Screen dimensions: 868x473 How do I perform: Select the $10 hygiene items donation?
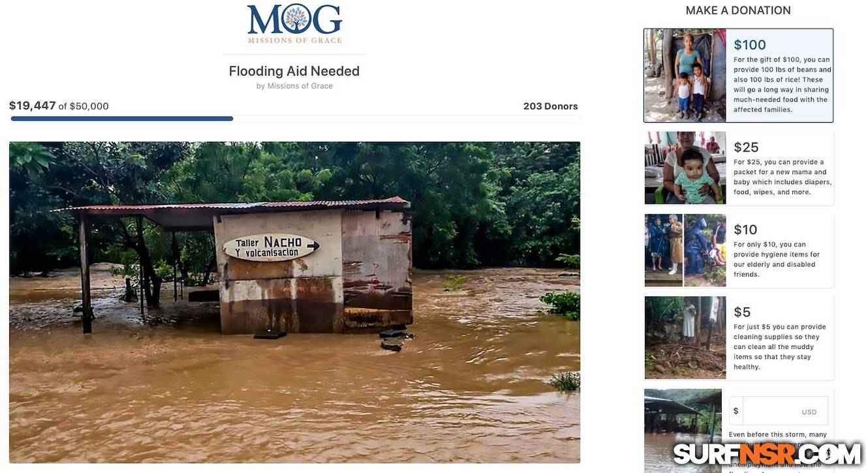coord(738,251)
